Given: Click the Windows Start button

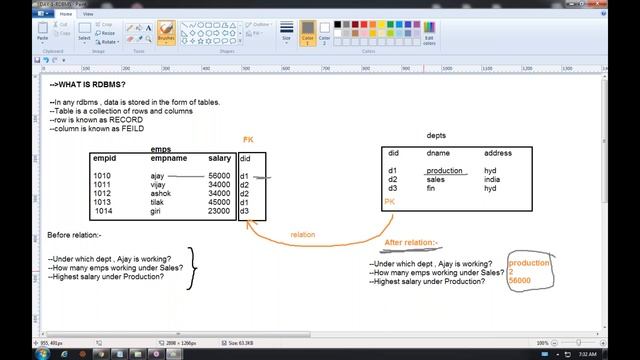Looking at the screenshot, I should (43, 354).
